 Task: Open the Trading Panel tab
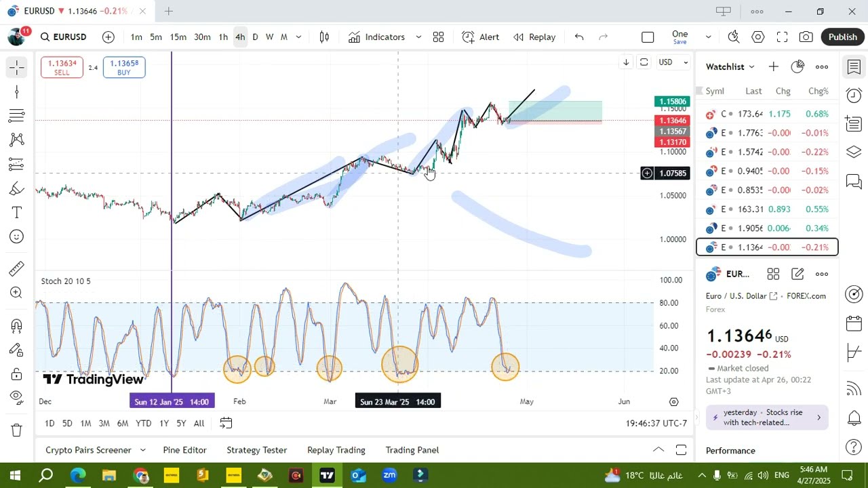[x=412, y=450]
